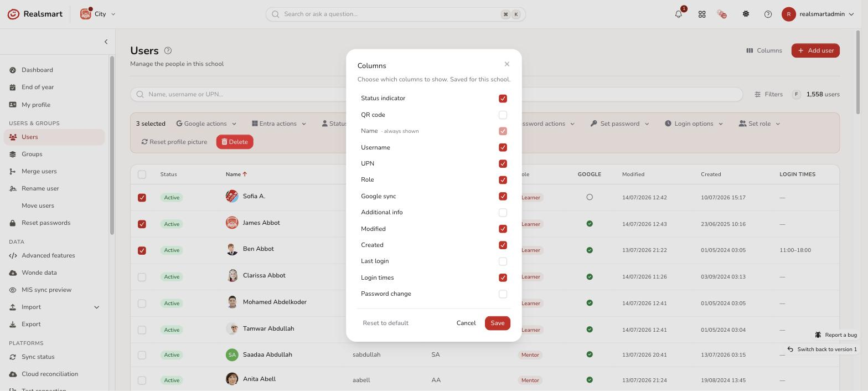Open Groups in sidebar

(x=54, y=154)
